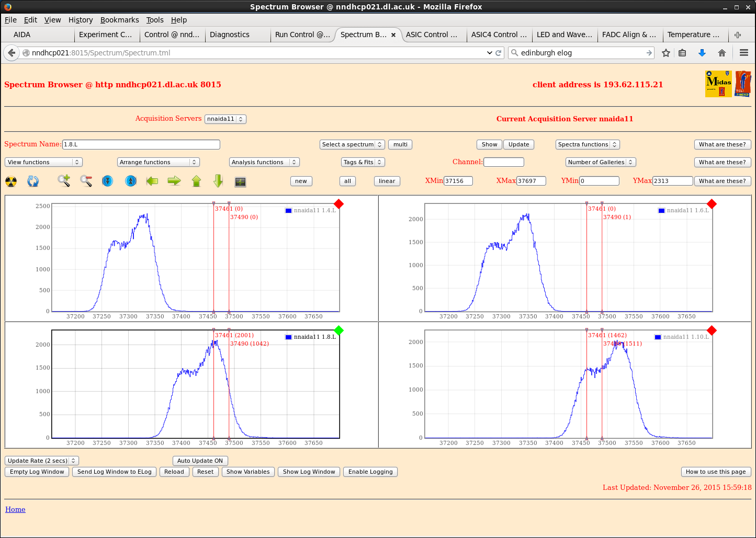Click the green up arrow icon
Screen dimensions: 756x538
[x=196, y=181]
